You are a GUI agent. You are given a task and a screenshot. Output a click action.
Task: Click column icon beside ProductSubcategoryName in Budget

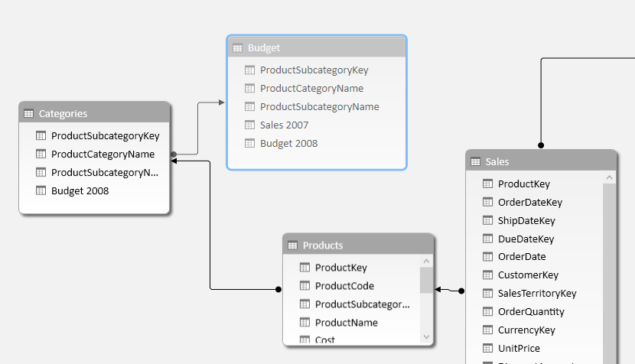[250, 106]
